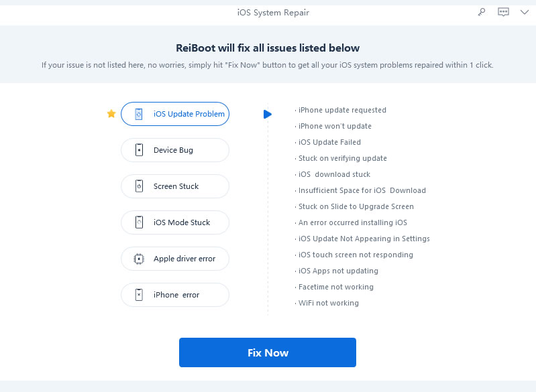Click 'iOS Update Failed' text
Screen dimensions: 536x392
[x=329, y=142]
